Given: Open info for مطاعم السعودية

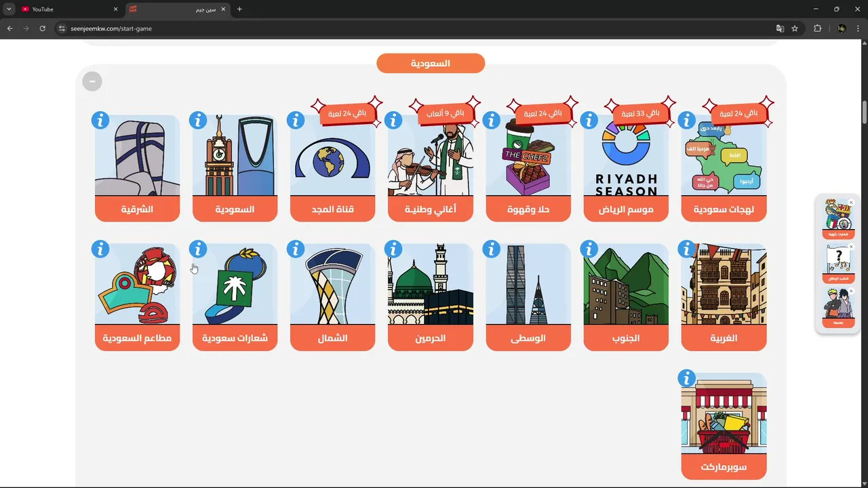Looking at the screenshot, I should [x=100, y=249].
